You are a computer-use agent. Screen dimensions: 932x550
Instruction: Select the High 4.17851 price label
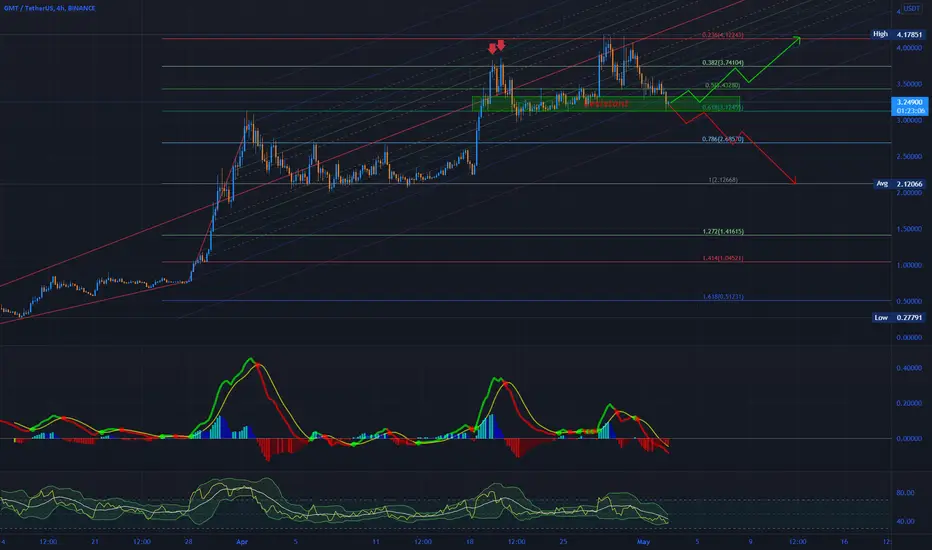coord(898,34)
